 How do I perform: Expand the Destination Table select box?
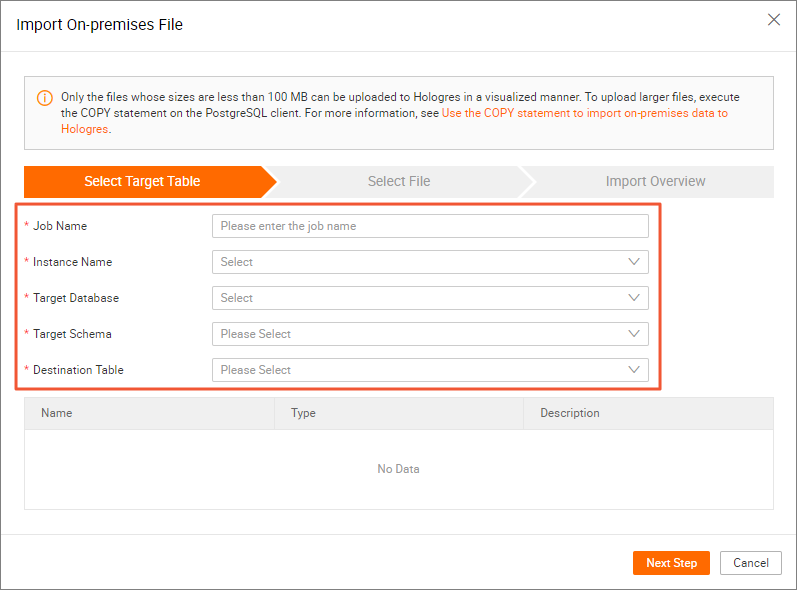pyautogui.click(x=420, y=370)
